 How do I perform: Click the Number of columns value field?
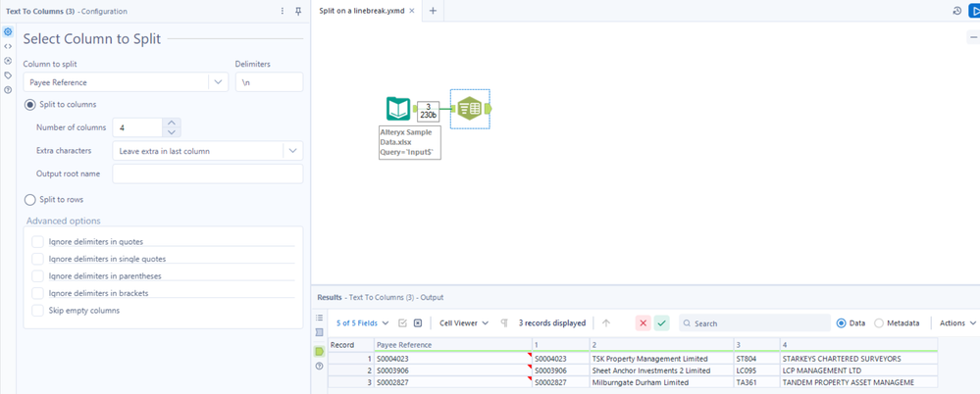pos(137,127)
